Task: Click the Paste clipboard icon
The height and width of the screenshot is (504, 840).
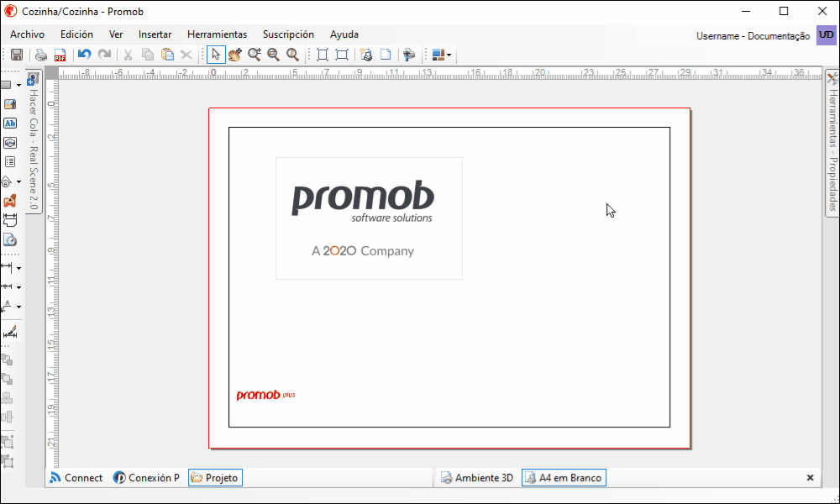Action: point(167,55)
